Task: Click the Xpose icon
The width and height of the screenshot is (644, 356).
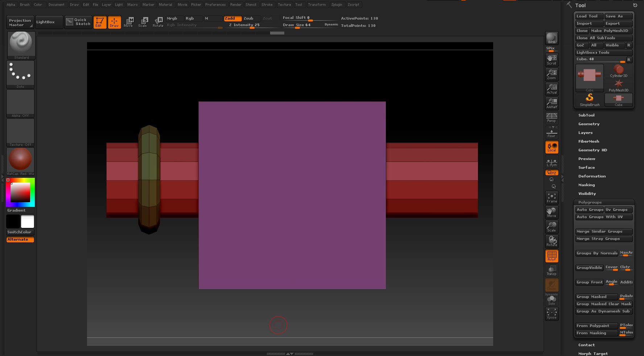Action: click(x=552, y=314)
